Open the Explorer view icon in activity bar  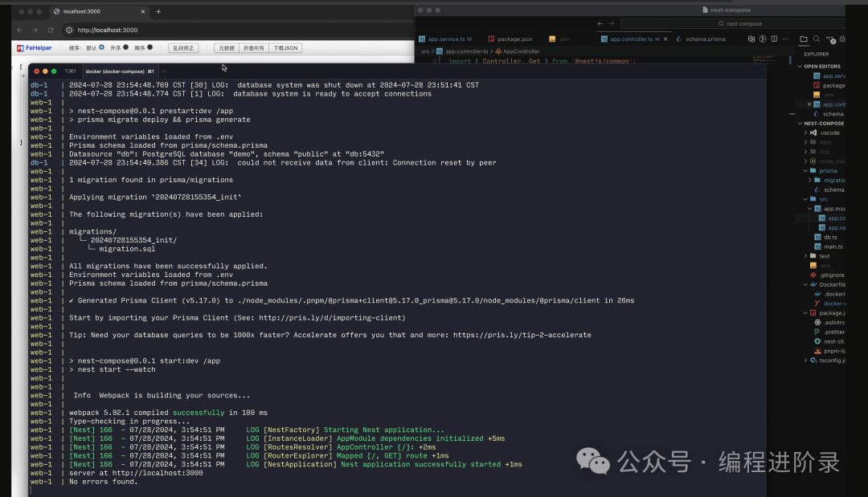coord(804,39)
